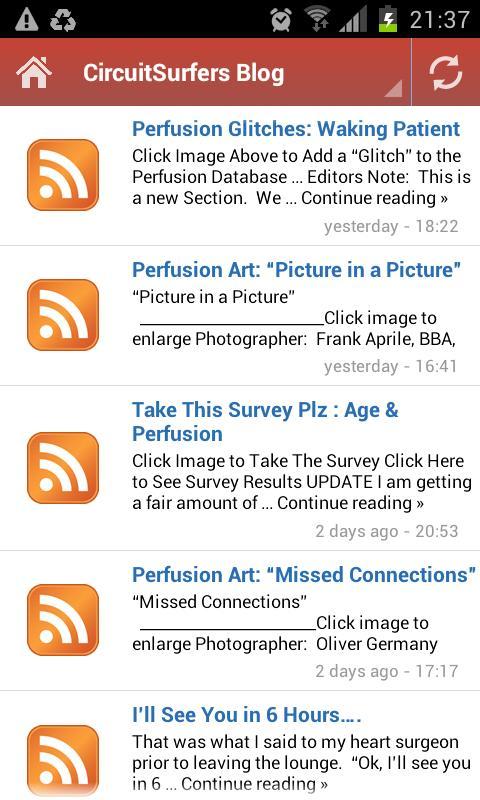
Task: Tap the warning triangle notification icon
Action: [x=27, y=20]
